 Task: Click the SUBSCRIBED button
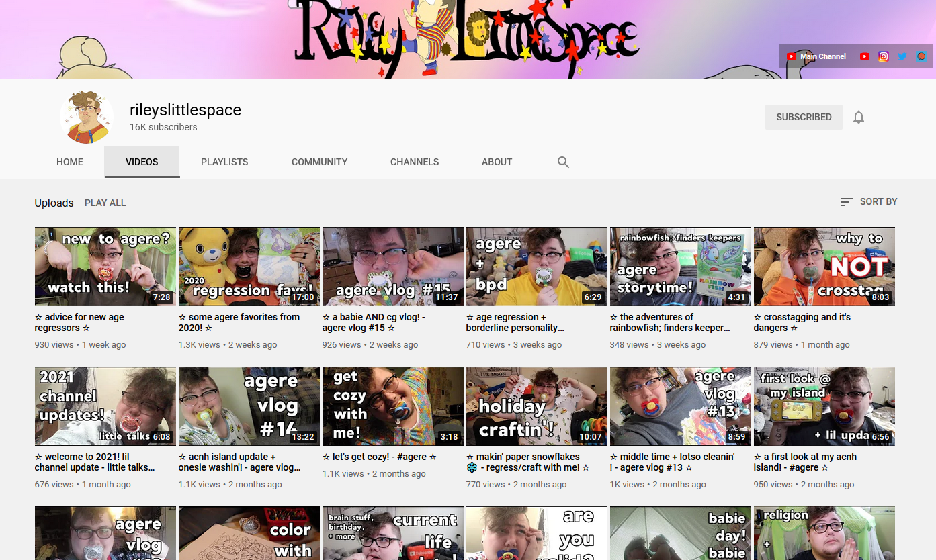pyautogui.click(x=804, y=117)
